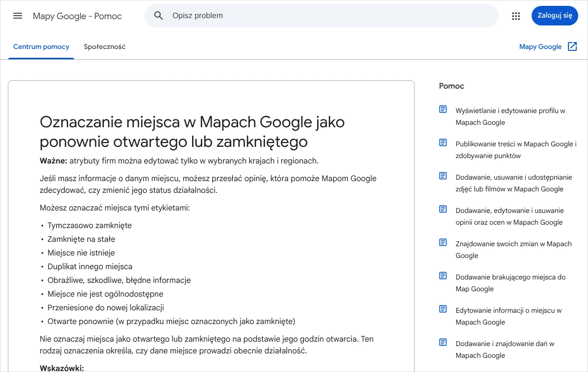Click the bold Ważne label

tap(53, 161)
